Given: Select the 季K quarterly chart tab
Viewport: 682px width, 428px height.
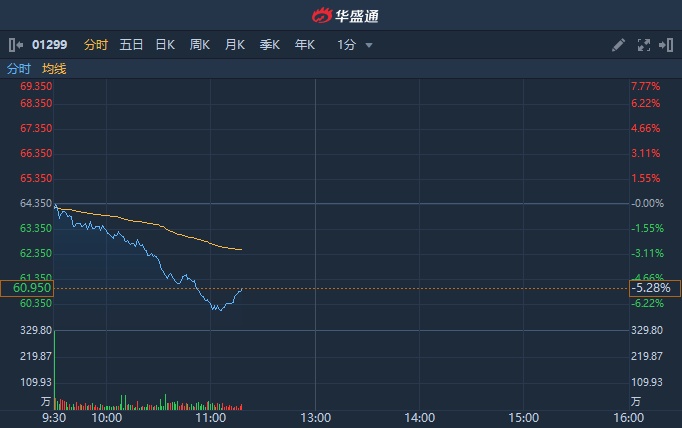Looking at the screenshot, I should [270, 45].
